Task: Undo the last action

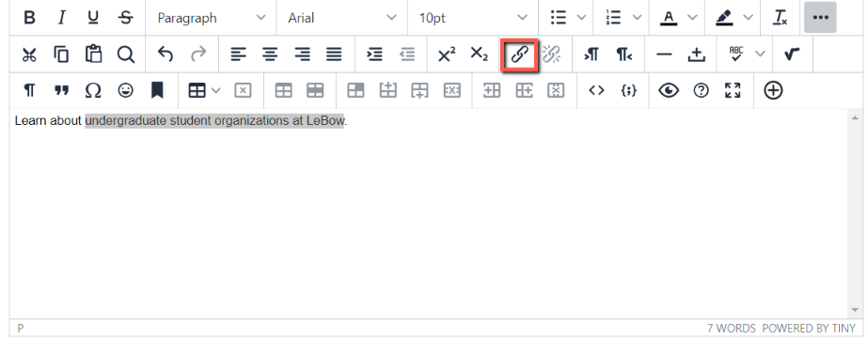Action: coord(166,54)
